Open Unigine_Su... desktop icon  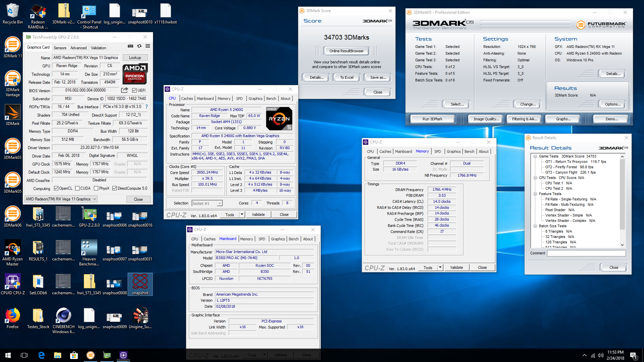[x=140, y=318]
